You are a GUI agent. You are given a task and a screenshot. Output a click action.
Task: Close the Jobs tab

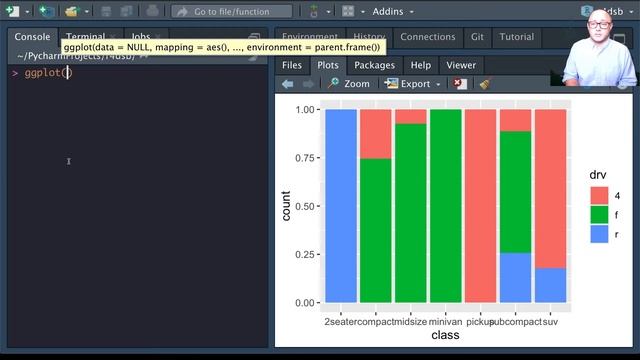[158, 37]
